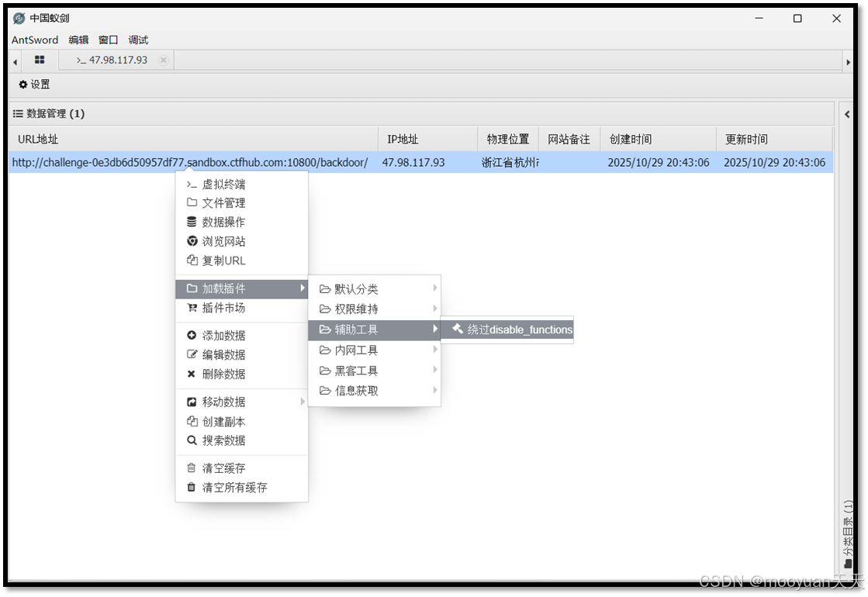
Task: Click the folder icon beside 文件管理
Action: (192, 202)
